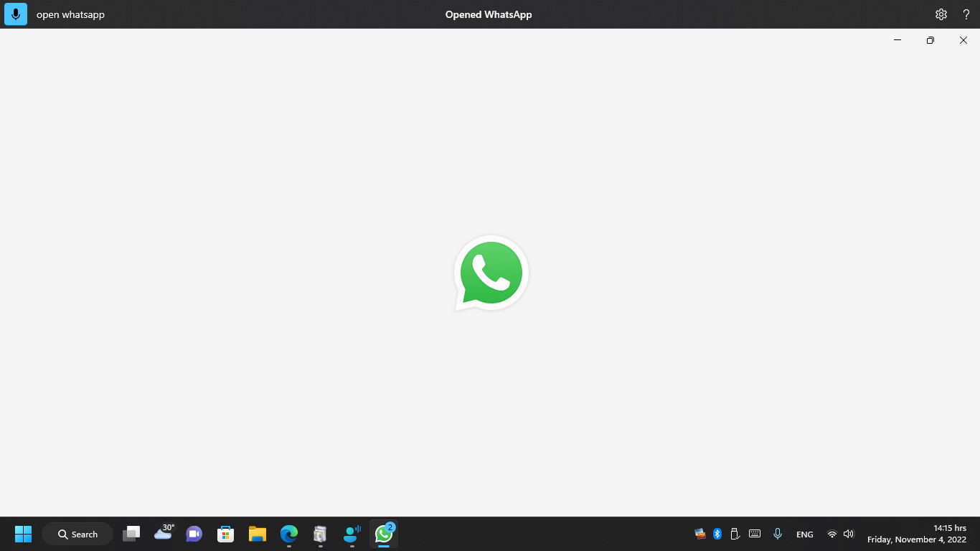Click the volume speaker tray icon
Image resolution: width=980 pixels, height=551 pixels.
click(849, 534)
